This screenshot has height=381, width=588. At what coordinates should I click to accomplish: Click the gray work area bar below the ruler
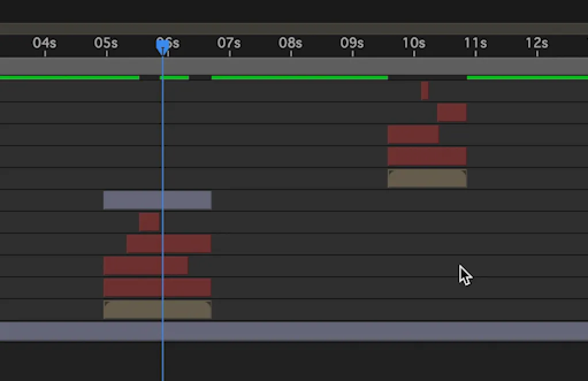tap(294, 66)
